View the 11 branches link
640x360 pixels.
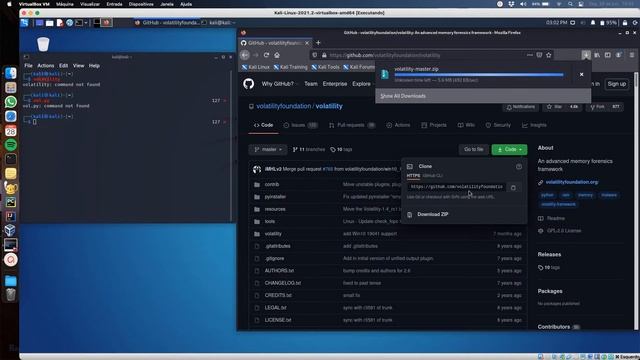(309, 150)
